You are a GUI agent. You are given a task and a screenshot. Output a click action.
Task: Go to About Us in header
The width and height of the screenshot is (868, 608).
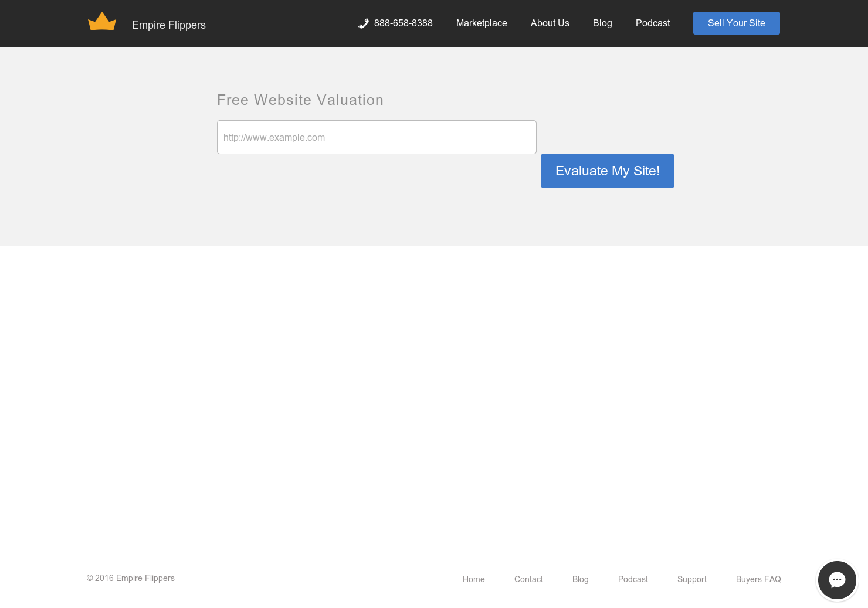550,23
